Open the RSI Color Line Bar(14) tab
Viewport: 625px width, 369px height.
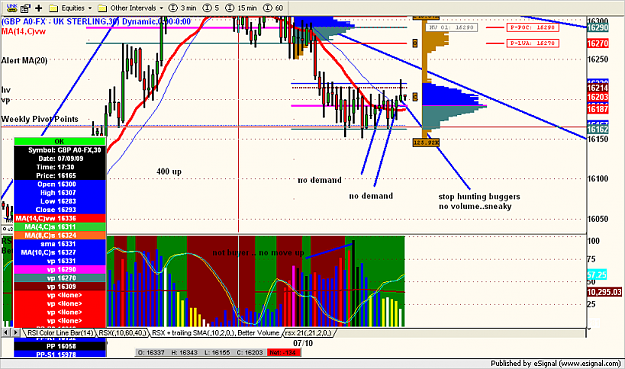coord(60,333)
